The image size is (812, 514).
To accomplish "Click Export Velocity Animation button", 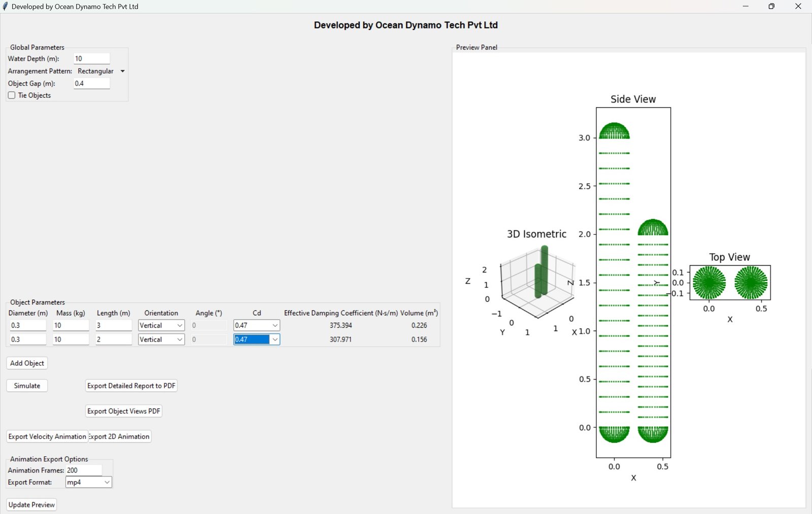I will pos(47,437).
